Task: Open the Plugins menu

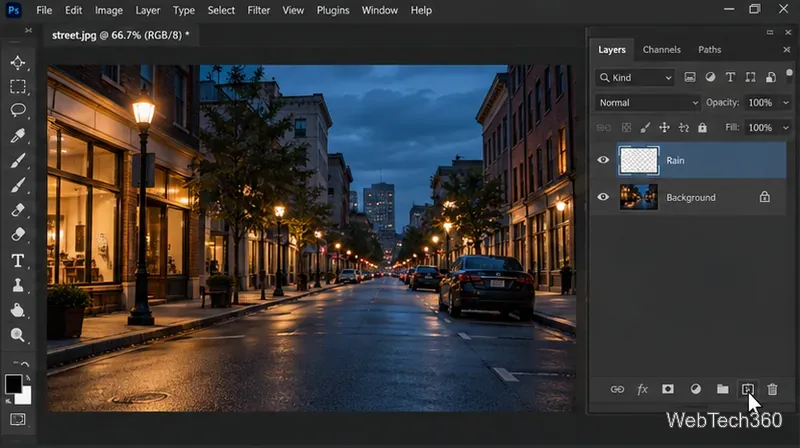Action: point(333,10)
